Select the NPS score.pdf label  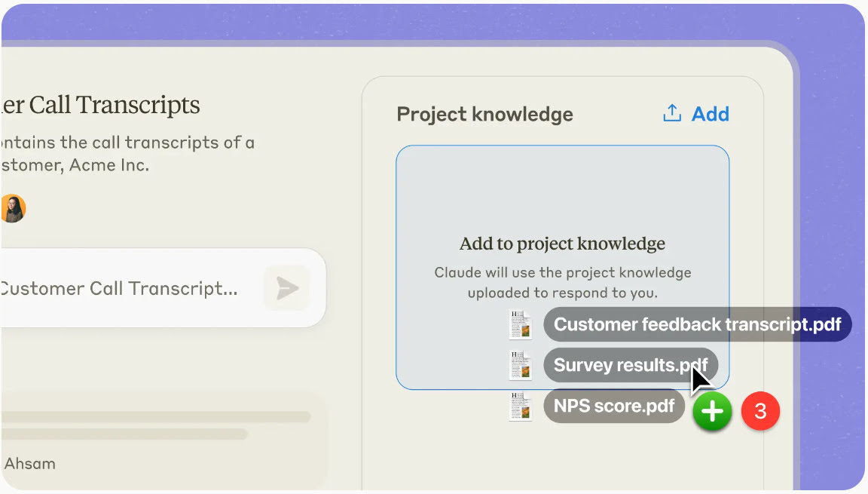point(614,406)
